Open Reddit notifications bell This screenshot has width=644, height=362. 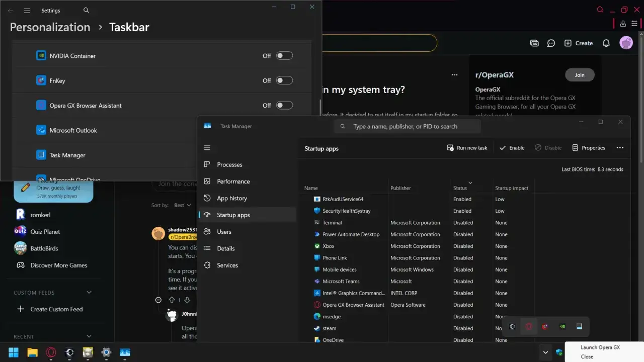pos(606,43)
